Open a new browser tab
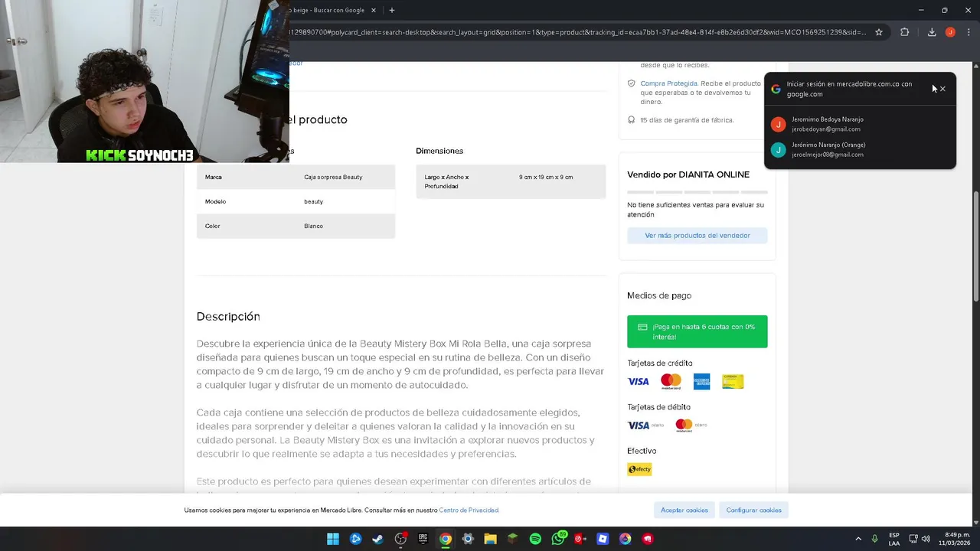 (x=392, y=10)
